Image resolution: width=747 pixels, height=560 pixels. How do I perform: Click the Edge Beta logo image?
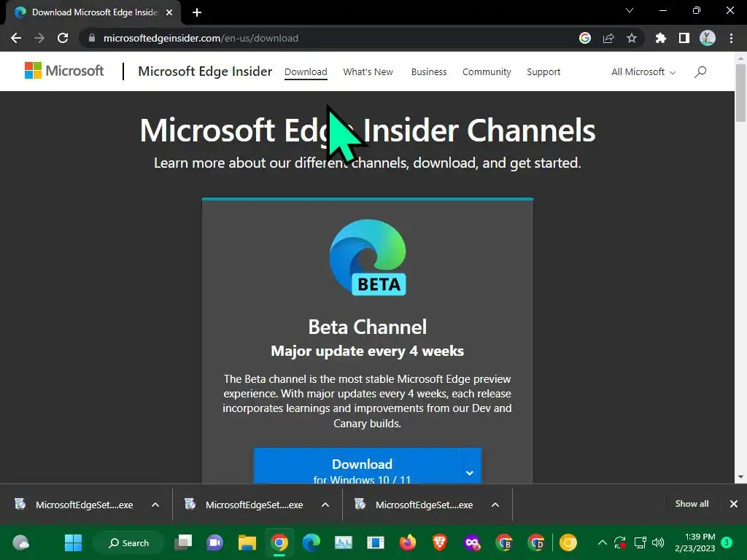368,257
